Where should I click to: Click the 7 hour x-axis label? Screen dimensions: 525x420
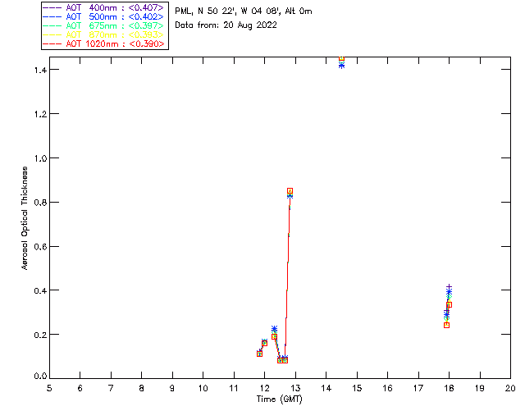coord(111,388)
